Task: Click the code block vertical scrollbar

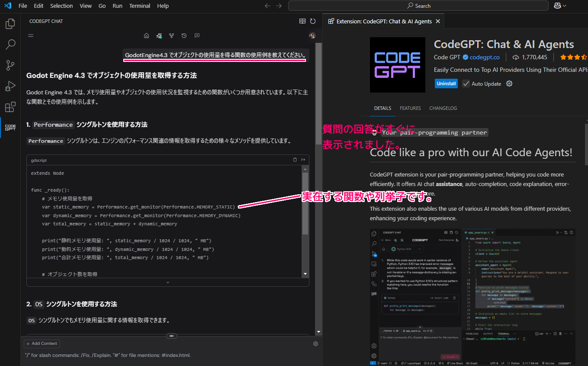Action: (x=305, y=203)
